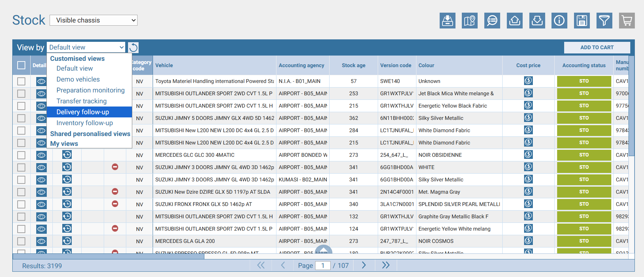Click the ADD TO CART button
The image size is (644, 277).
597,47
